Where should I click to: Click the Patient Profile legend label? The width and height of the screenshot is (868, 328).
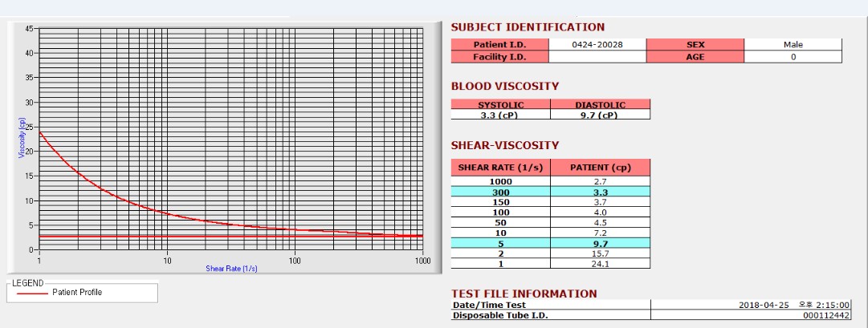[77, 292]
